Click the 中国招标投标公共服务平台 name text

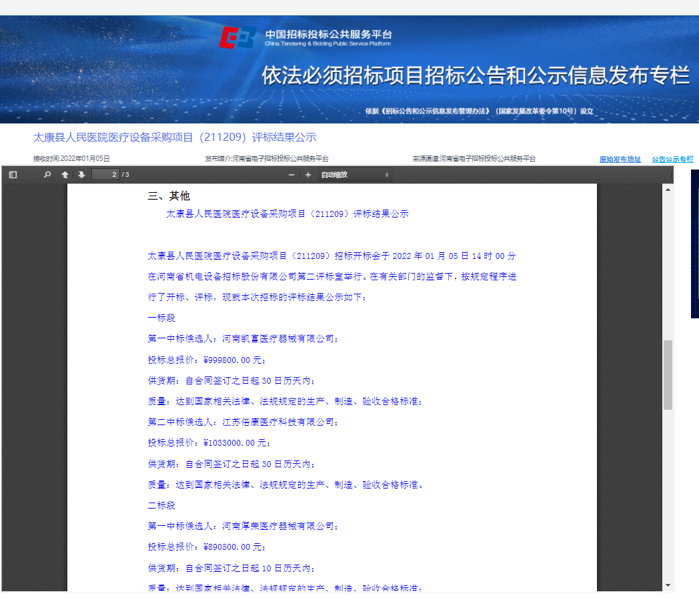point(328,35)
